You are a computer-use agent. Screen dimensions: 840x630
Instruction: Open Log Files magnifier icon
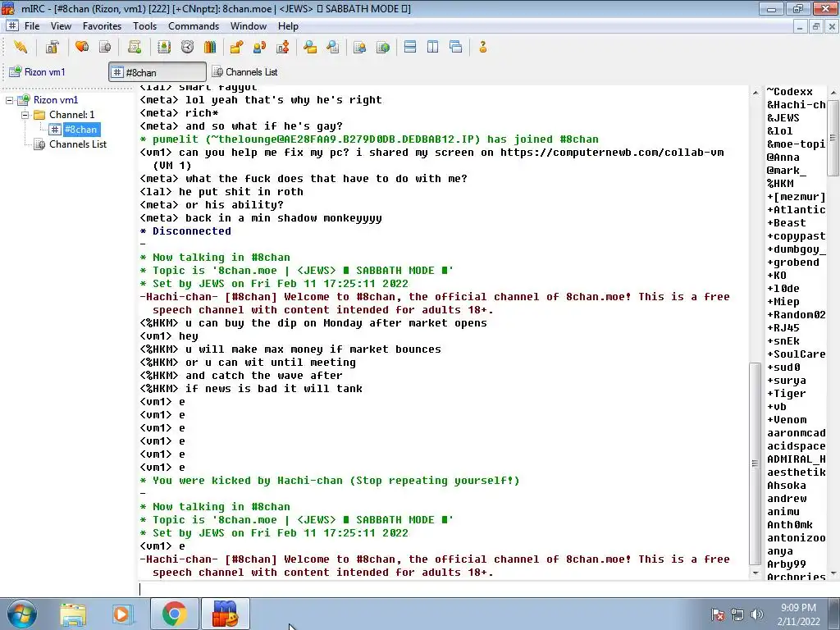(333, 47)
